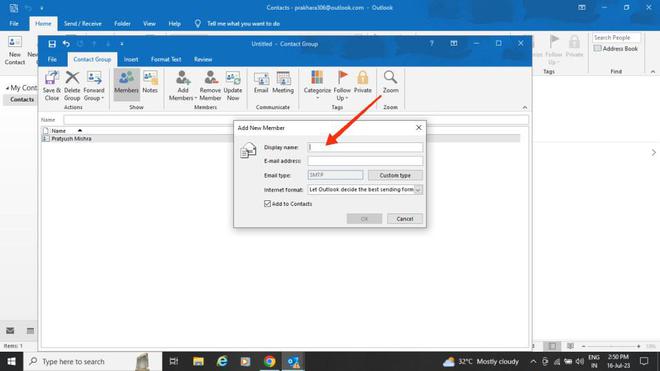Click the Search People box
The image size is (660, 371).
click(x=616, y=37)
